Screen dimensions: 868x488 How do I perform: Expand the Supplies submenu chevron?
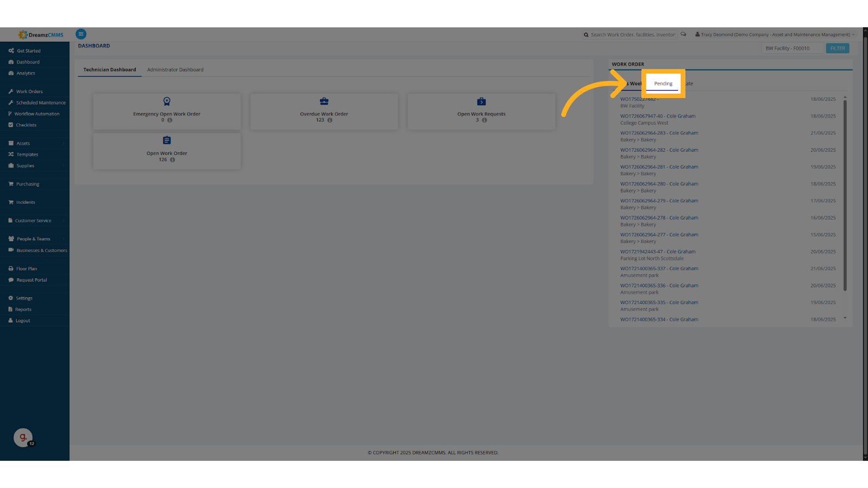63,166
